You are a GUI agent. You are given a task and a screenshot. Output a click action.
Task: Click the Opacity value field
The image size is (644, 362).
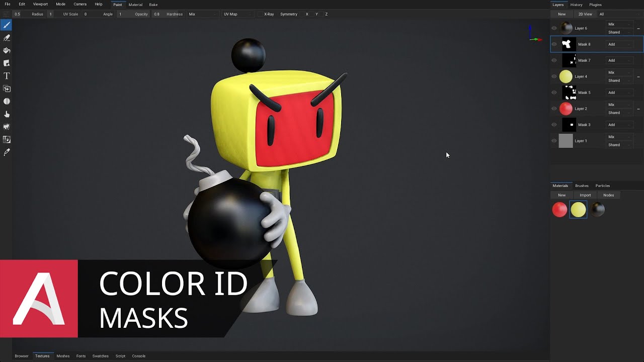click(157, 14)
